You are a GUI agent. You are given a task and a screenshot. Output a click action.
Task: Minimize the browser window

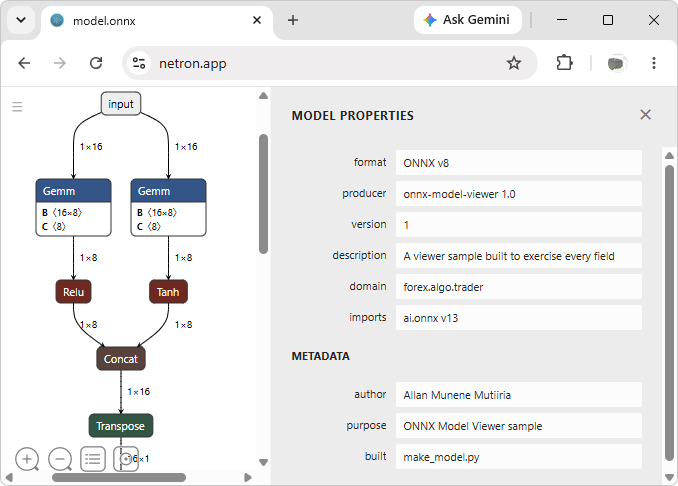tap(562, 20)
